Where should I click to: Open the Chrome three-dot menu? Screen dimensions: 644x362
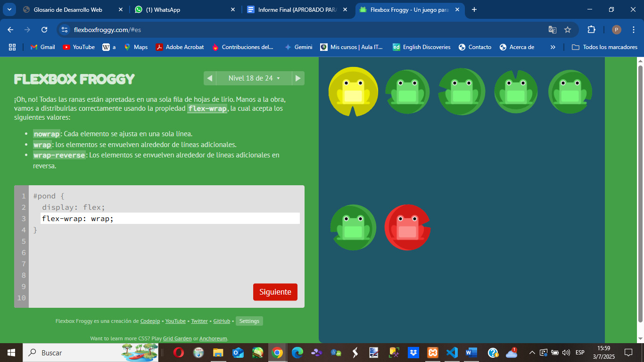[x=633, y=30]
